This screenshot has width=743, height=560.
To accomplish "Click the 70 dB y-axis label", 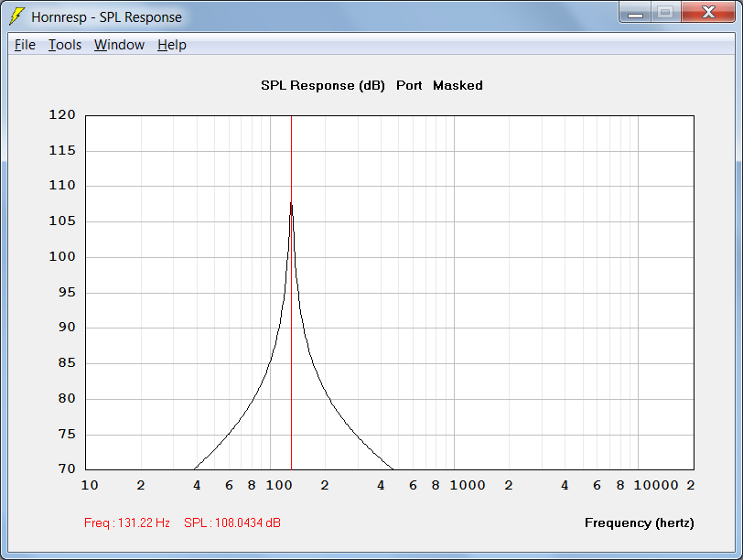I will [67, 468].
